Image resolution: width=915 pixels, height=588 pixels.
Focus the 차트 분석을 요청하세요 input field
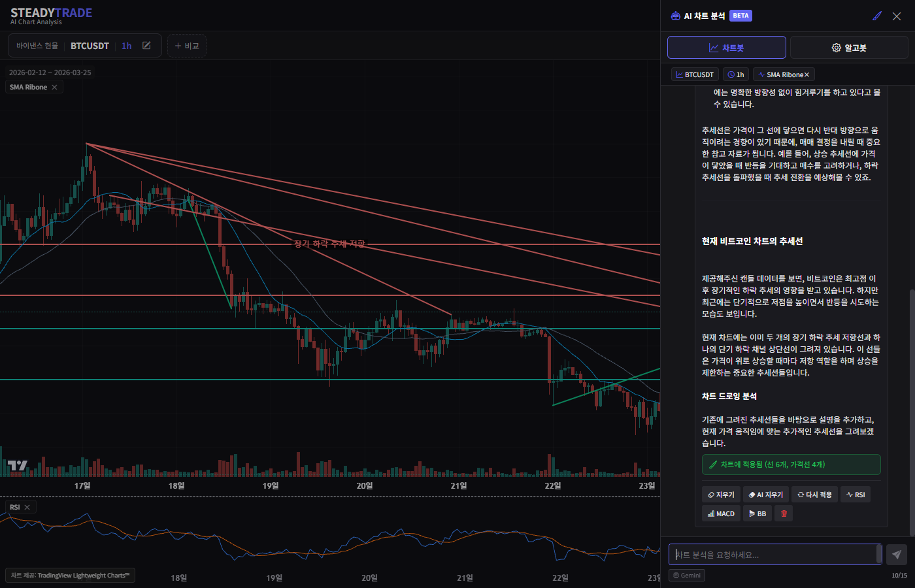pos(775,555)
